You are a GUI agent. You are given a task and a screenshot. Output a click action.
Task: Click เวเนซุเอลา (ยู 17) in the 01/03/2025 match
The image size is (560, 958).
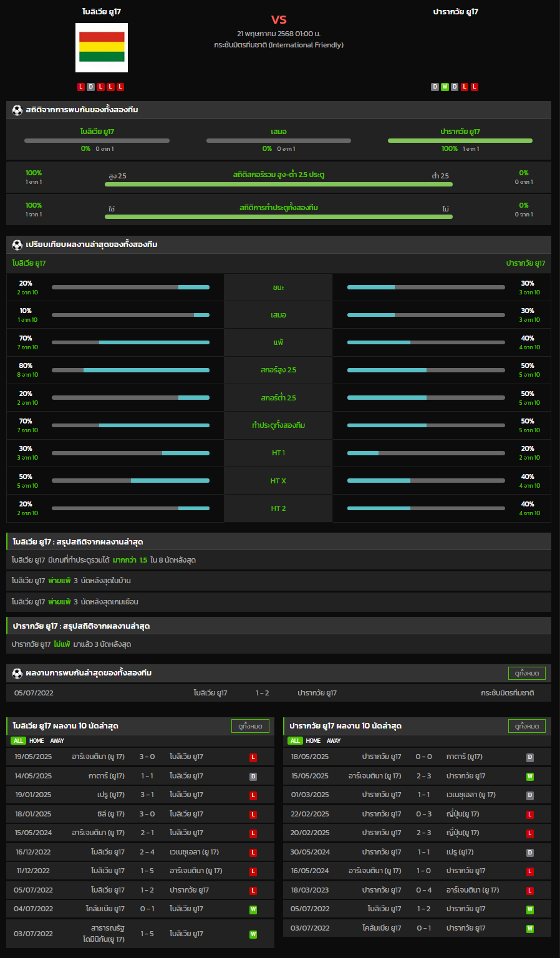click(x=471, y=795)
